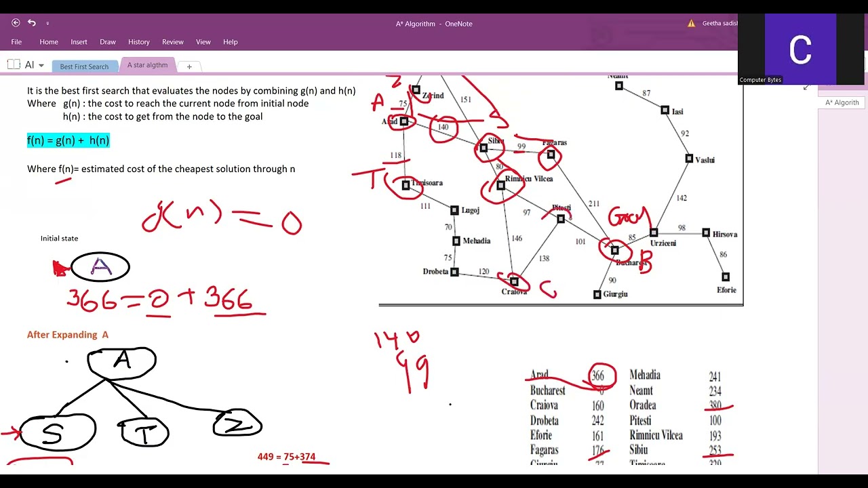Click the Eforie row in table
The image size is (868, 488).
pos(567,435)
